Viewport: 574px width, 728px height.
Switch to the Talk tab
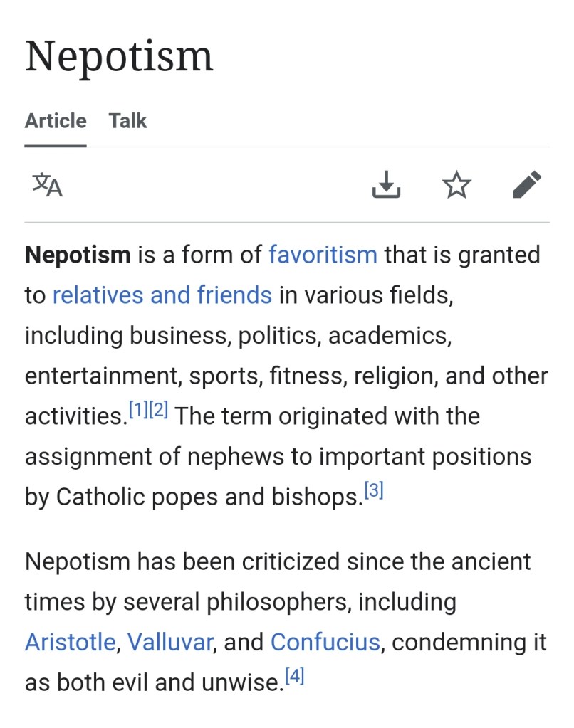(x=127, y=121)
